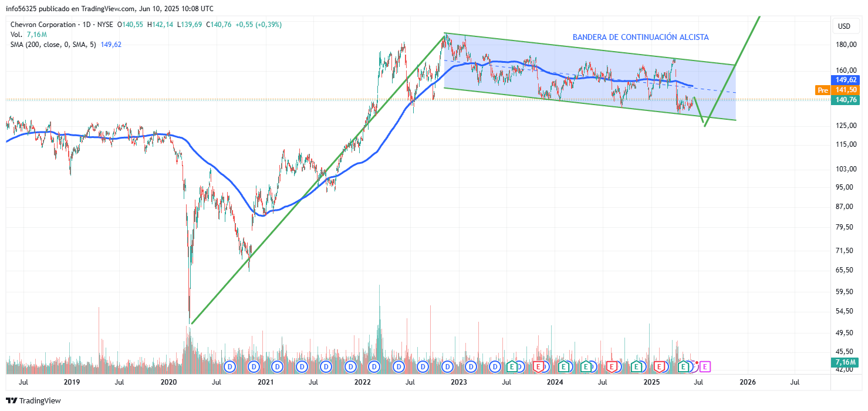868x411 pixels.
Task: Click the magenta upcoming earnings marker
Action: [x=705, y=366]
